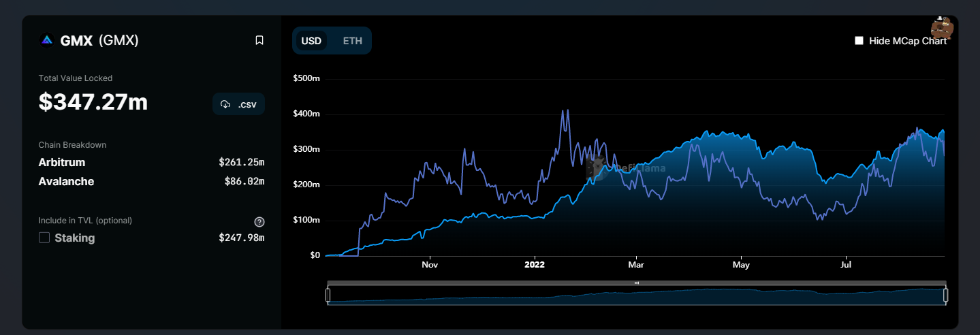Screen dimensions: 980x335
Task: Click the $400m y-axis label
Action: [306, 114]
